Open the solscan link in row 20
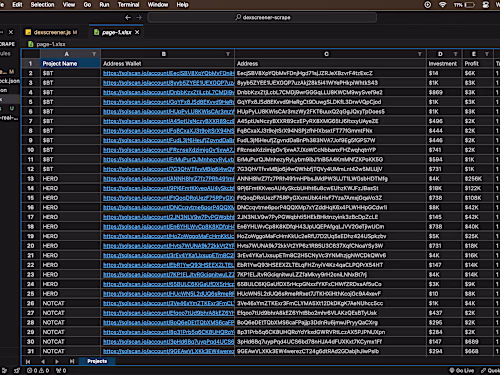500x375 pixels. [x=169, y=246]
